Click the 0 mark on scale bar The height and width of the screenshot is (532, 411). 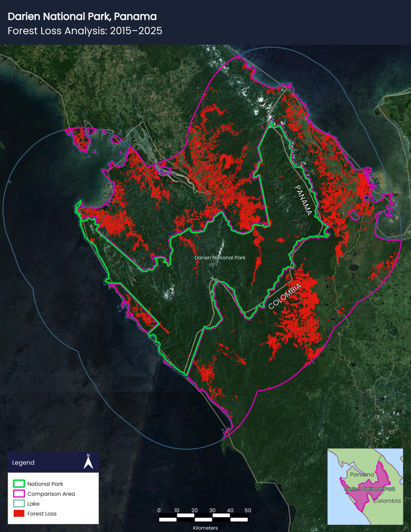click(159, 510)
